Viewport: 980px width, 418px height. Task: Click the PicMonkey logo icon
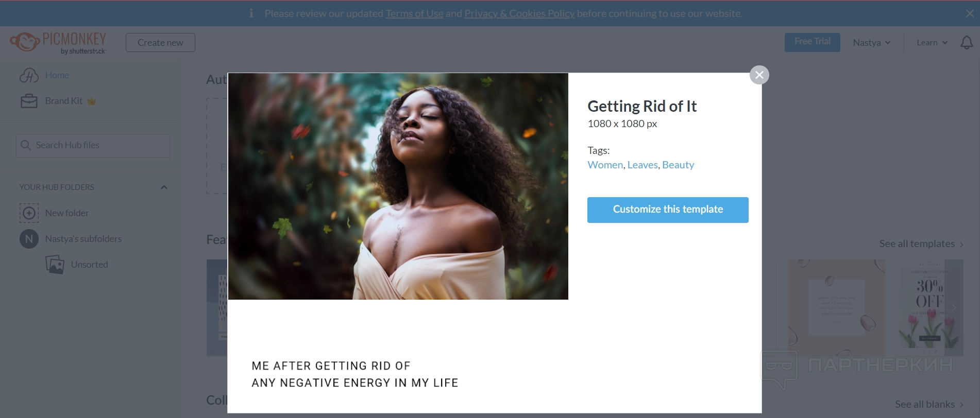[25, 42]
